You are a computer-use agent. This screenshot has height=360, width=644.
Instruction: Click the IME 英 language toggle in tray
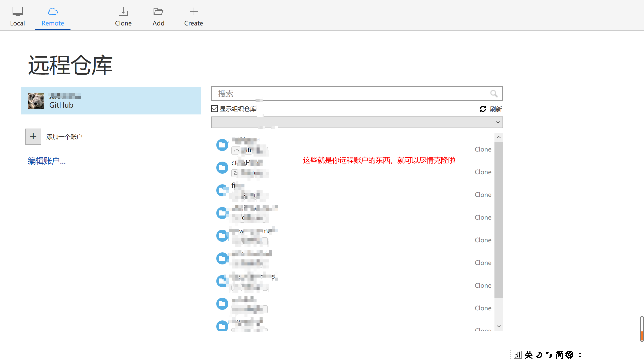click(x=529, y=354)
